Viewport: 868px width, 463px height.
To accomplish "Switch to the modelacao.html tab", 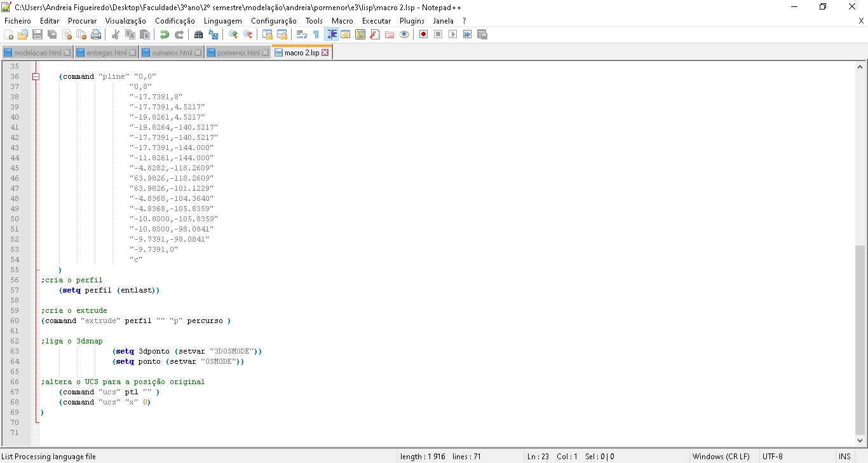I will click(37, 53).
